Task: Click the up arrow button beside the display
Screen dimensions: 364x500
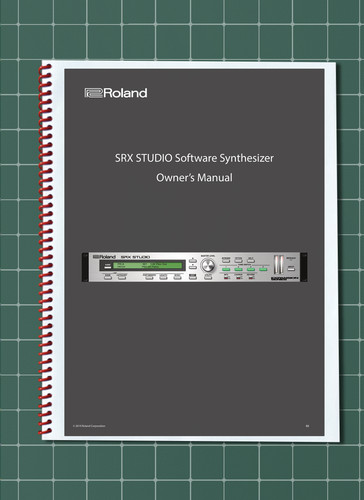Action: click(x=193, y=260)
